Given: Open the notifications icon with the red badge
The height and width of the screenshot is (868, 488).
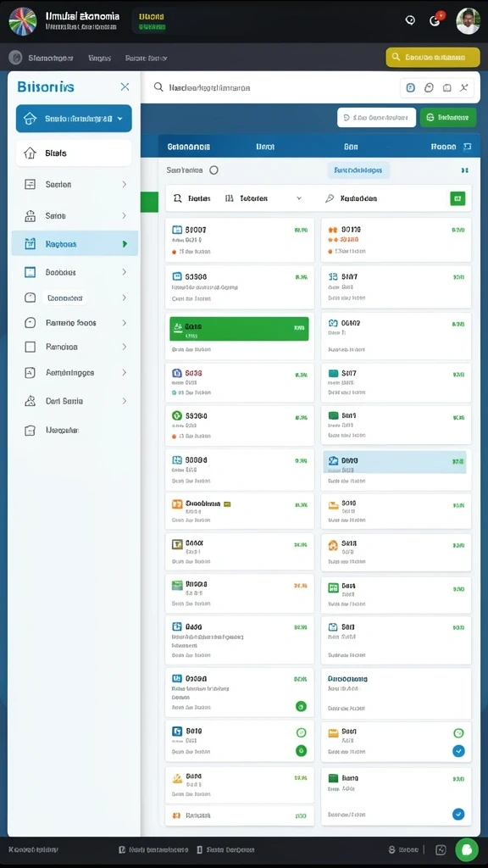Looking at the screenshot, I should [x=435, y=20].
